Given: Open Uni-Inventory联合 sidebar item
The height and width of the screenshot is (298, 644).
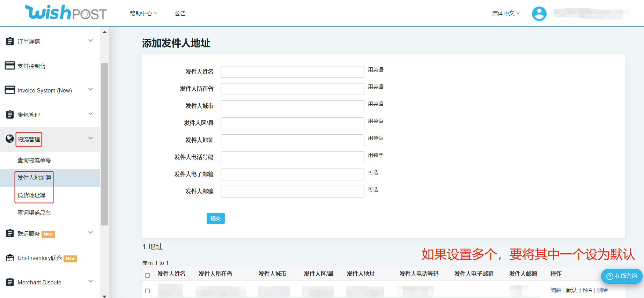Looking at the screenshot, I should tap(40, 258).
